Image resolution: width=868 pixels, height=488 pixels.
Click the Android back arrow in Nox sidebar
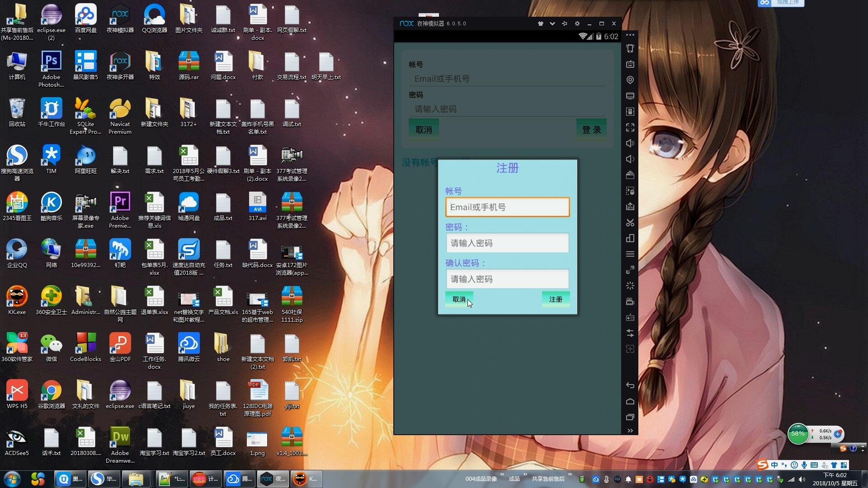[630, 385]
